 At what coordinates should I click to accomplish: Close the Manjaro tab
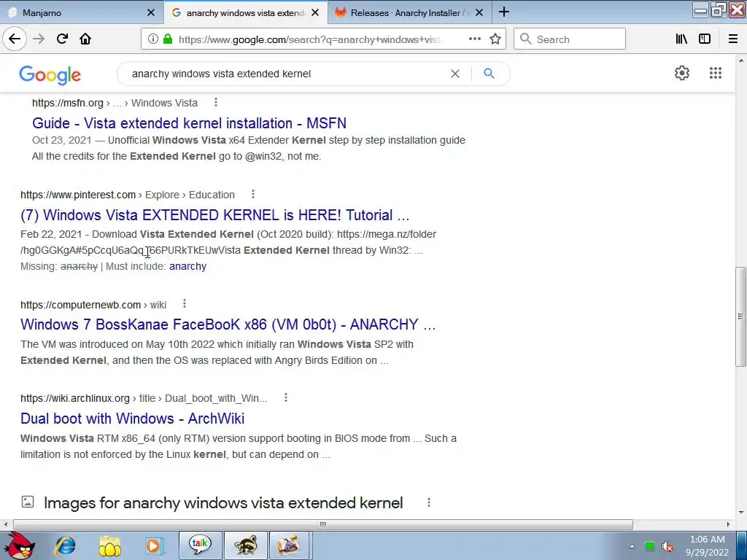pyautogui.click(x=151, y=13)
